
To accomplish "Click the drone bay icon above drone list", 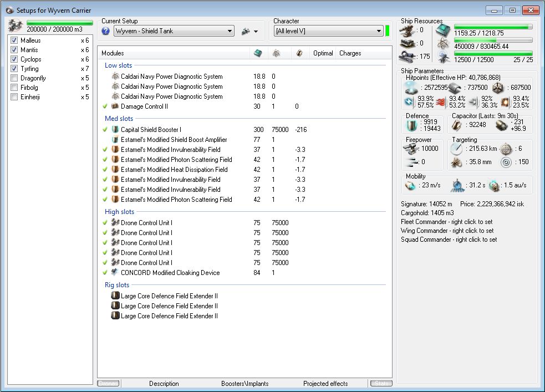I will (x=16, y=26).
